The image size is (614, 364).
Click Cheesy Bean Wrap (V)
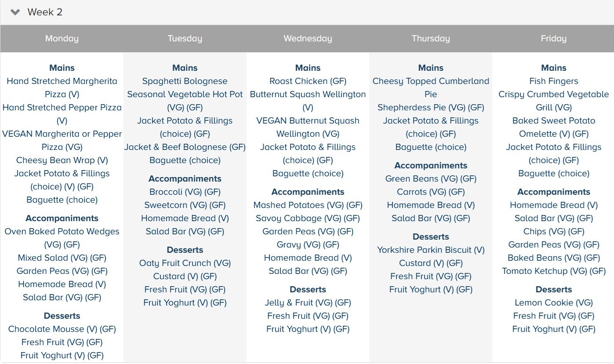tap(62, 160)
